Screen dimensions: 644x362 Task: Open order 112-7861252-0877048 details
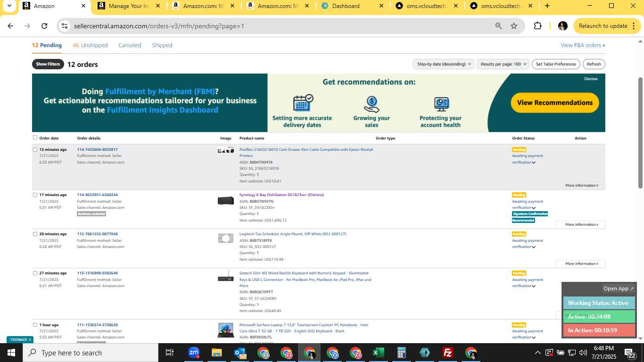pyautogui.click(x=98, y=234)
